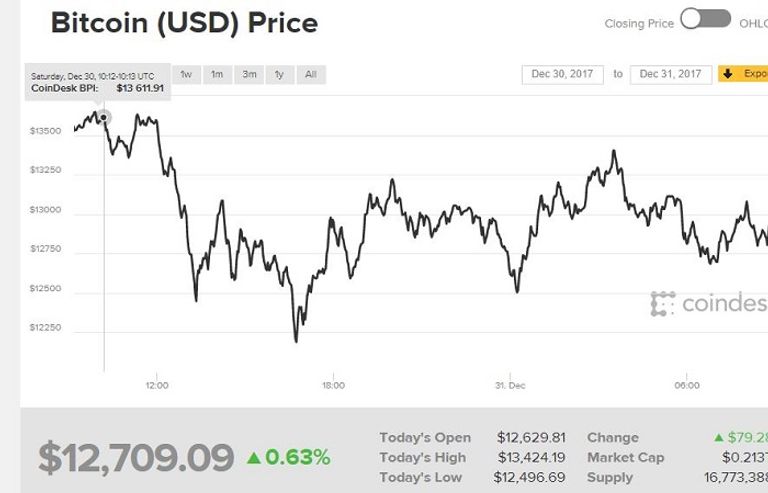Click the Closing Price label
768x493 pixels.
point(639,23)
